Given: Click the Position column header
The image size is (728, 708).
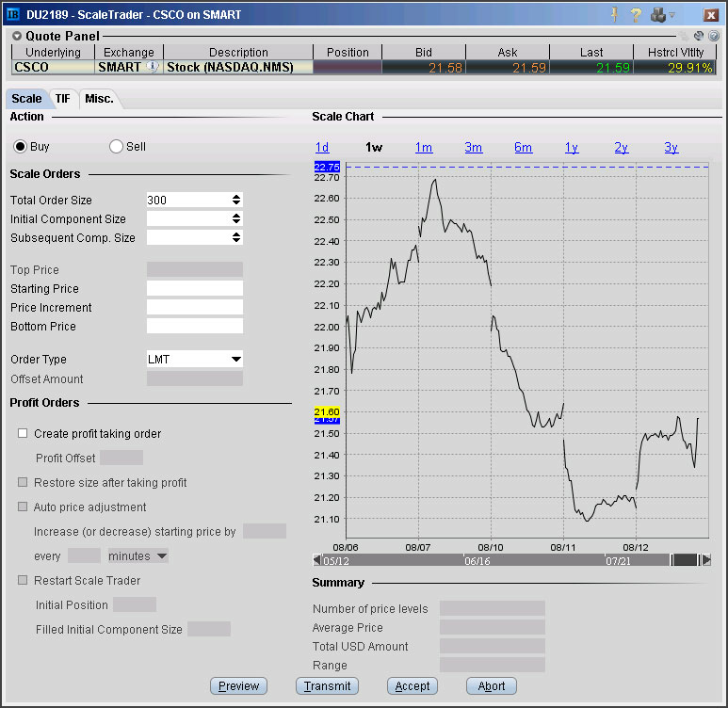Looking at the screenshot, I should (x=348, y=52).
